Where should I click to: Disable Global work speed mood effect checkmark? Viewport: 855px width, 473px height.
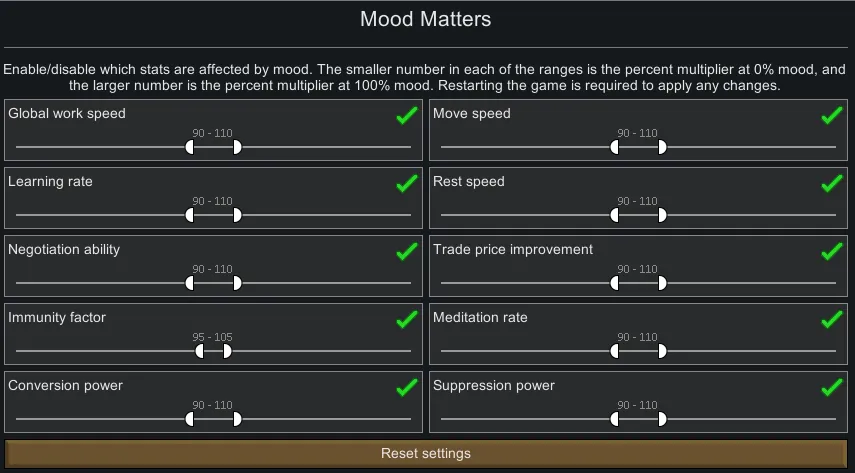point(406,116)
